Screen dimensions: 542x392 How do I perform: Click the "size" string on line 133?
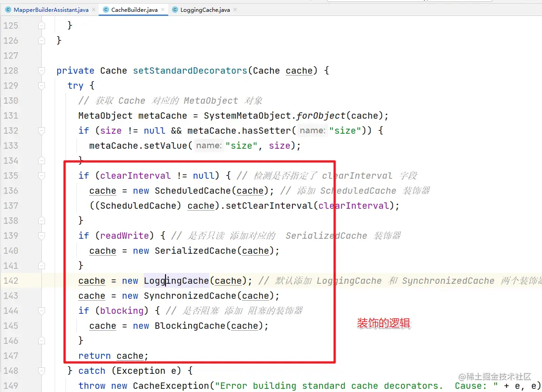pos(241,146)
